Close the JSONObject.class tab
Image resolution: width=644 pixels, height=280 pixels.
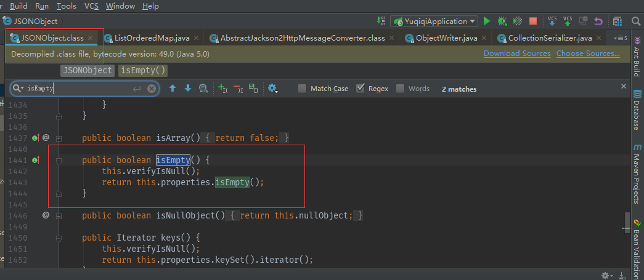click(91, 38)
